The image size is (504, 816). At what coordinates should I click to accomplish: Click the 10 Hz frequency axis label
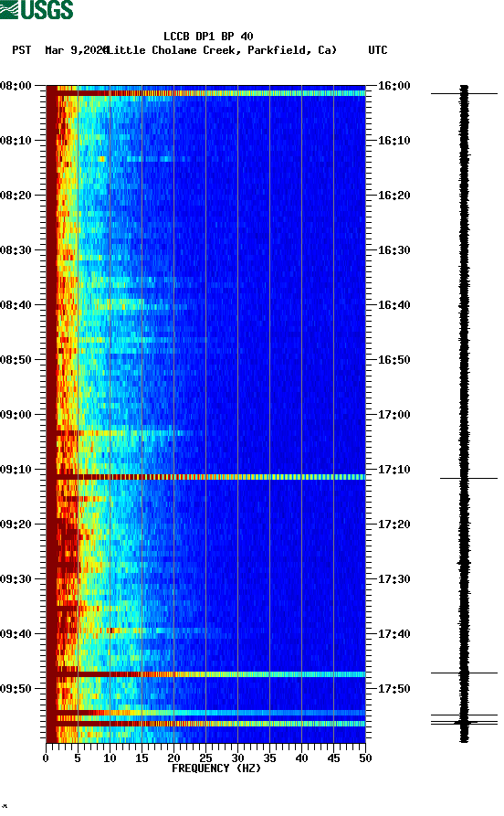[x=110, y=758]
